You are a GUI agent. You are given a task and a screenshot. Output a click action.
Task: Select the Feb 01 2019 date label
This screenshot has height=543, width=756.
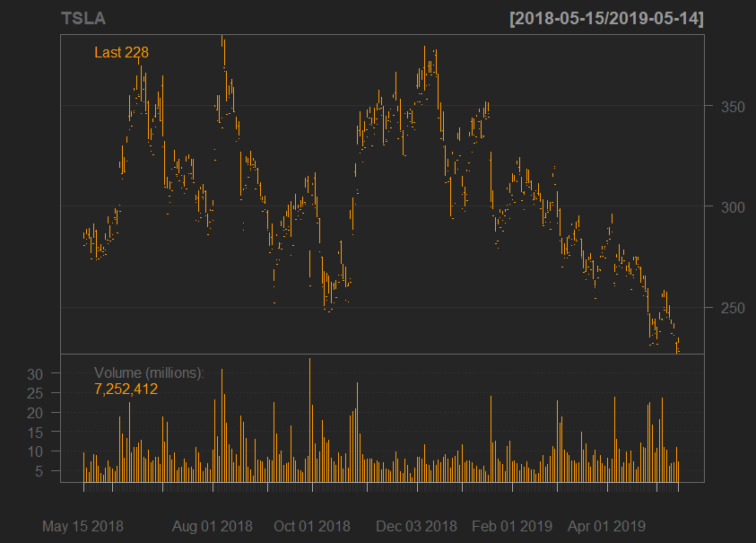pyautogui.click(x=512, y=526)
